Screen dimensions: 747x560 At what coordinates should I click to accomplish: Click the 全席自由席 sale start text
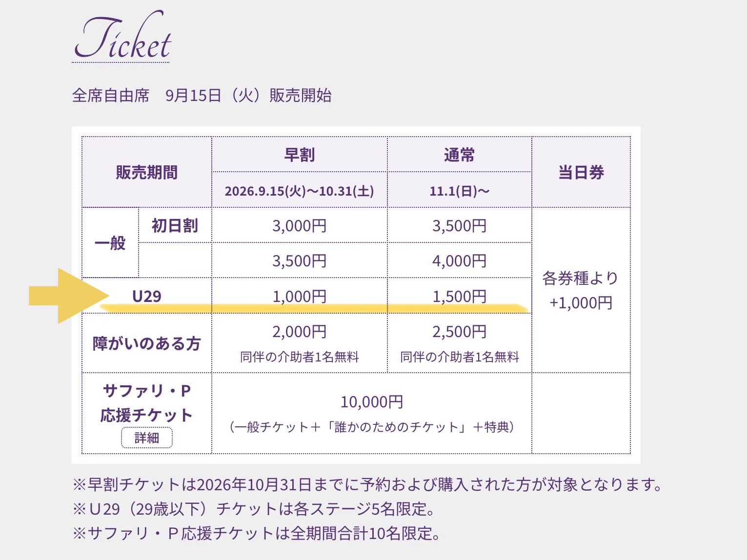click(x=202, y=95)
